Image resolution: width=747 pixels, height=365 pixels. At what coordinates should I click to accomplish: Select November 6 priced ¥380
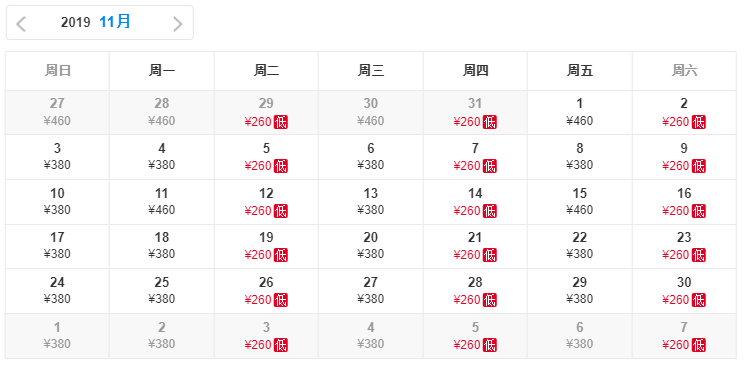tap(371, 157)
